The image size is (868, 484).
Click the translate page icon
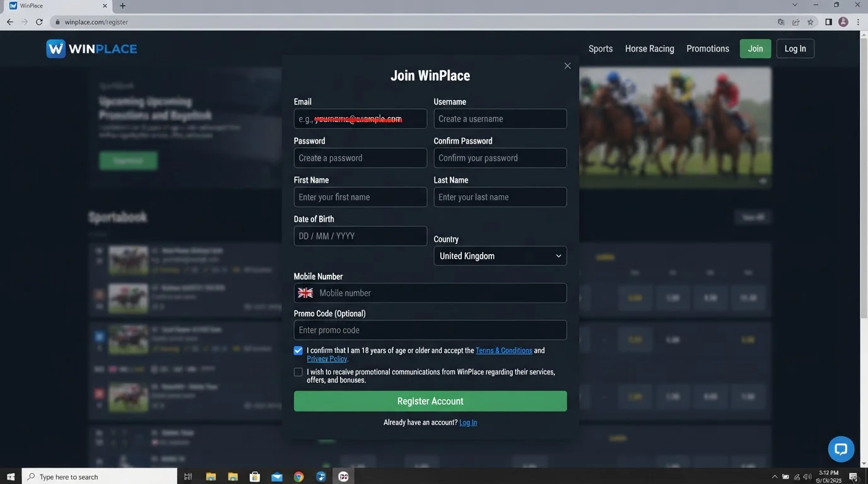click(x=781, y=22)
